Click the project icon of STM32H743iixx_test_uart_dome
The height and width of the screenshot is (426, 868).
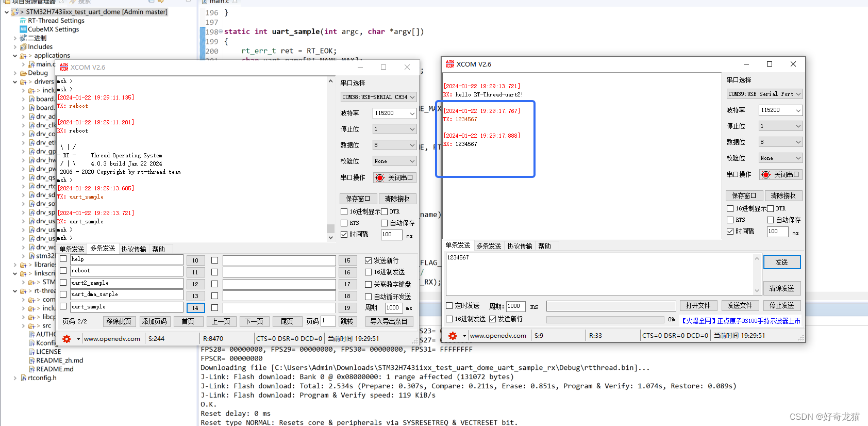tap(15, 12)
